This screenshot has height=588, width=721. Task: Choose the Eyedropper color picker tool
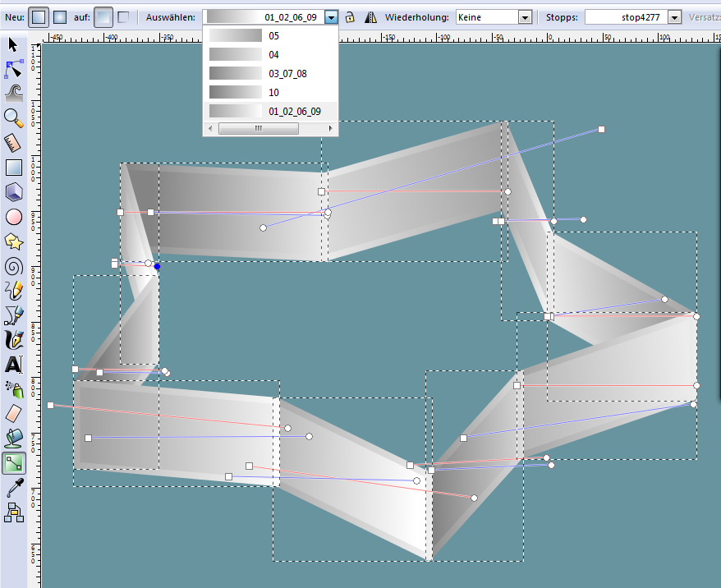[x=13, y=488]
